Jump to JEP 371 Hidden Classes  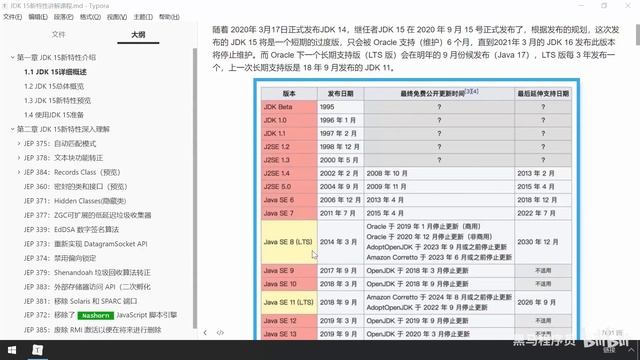[x=75, y=201]
